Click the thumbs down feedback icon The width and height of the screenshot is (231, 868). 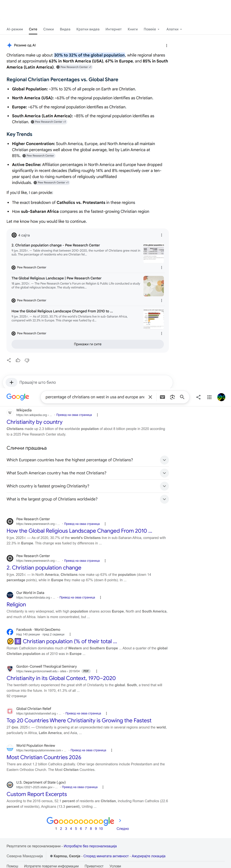pyautogui.click(x=27, y=360)
